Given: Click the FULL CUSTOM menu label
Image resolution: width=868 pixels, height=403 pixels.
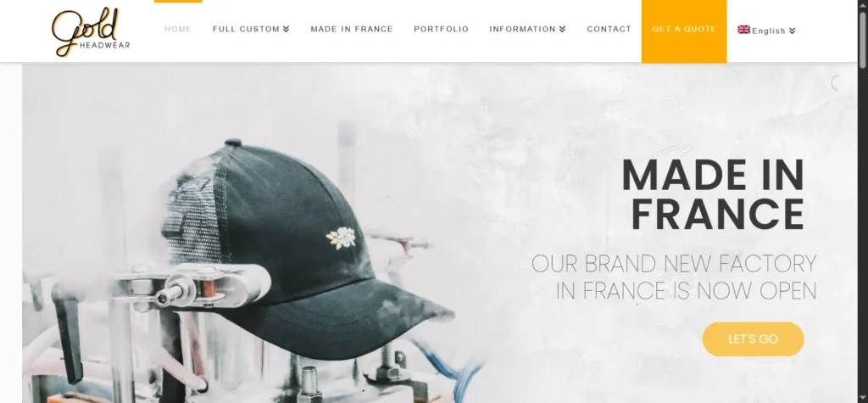Looking at the screenshot, I should click(x=247, y=29).
